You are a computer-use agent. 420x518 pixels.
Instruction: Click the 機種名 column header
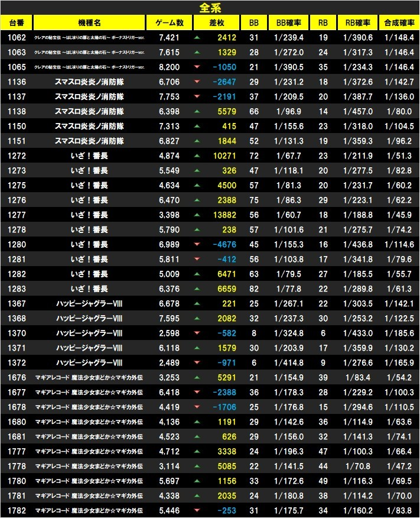89,23
